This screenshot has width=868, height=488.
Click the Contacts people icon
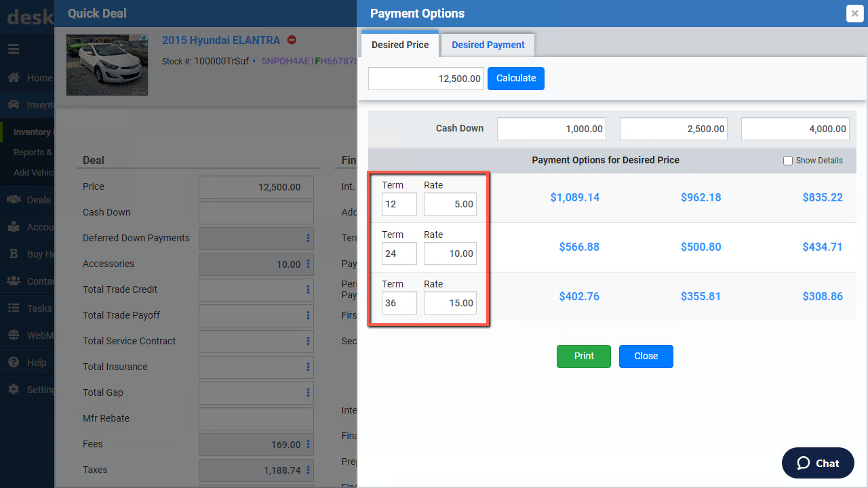pos(14,281)
